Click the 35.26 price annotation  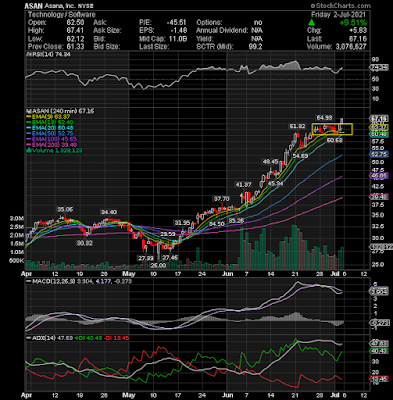pos(237,221)
